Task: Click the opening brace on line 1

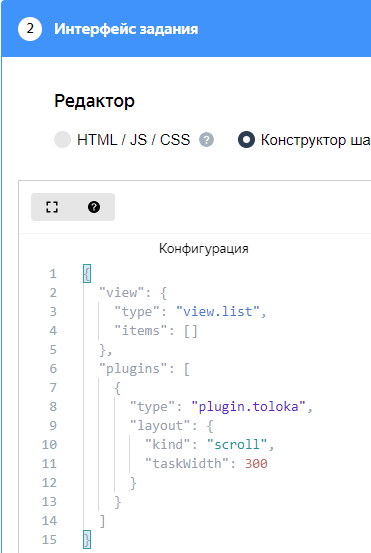Action: [87, 274]
